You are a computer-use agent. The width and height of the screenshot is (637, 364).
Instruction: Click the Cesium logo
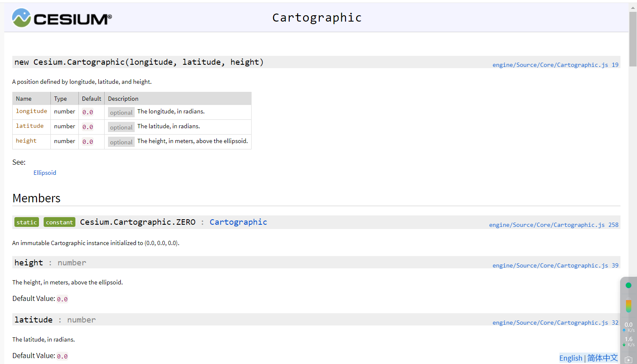[x=62, y=18]
